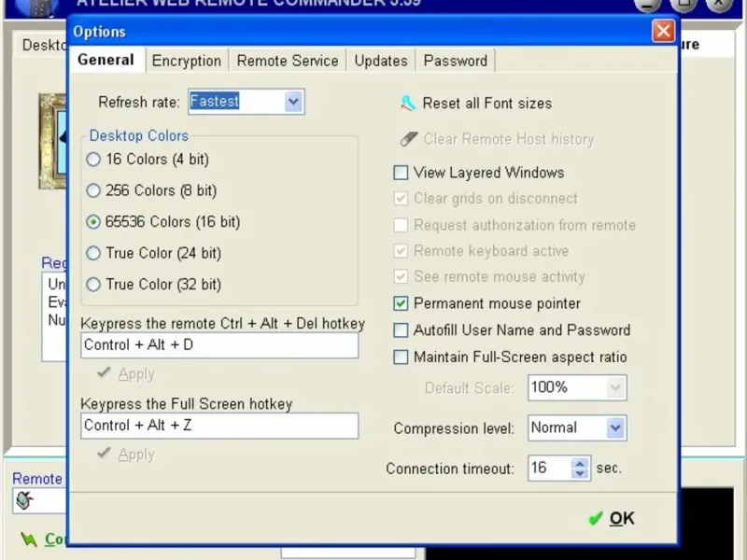Click the Reset all Font sizes icon
747x560 pixels.
pyautogui.click(x=408, y=103)
